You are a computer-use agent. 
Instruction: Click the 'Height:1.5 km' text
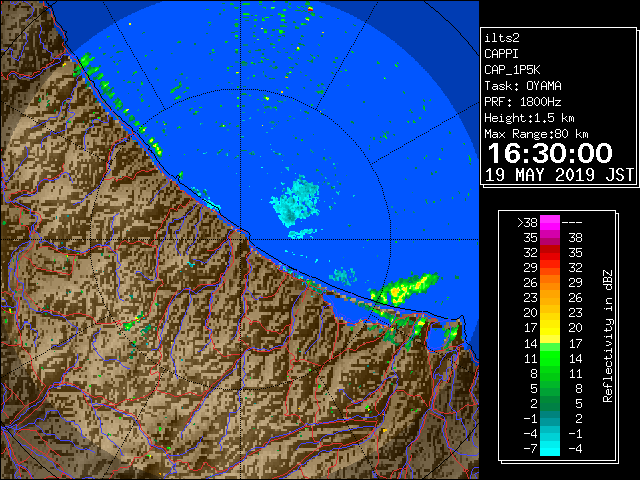[529, 118]
